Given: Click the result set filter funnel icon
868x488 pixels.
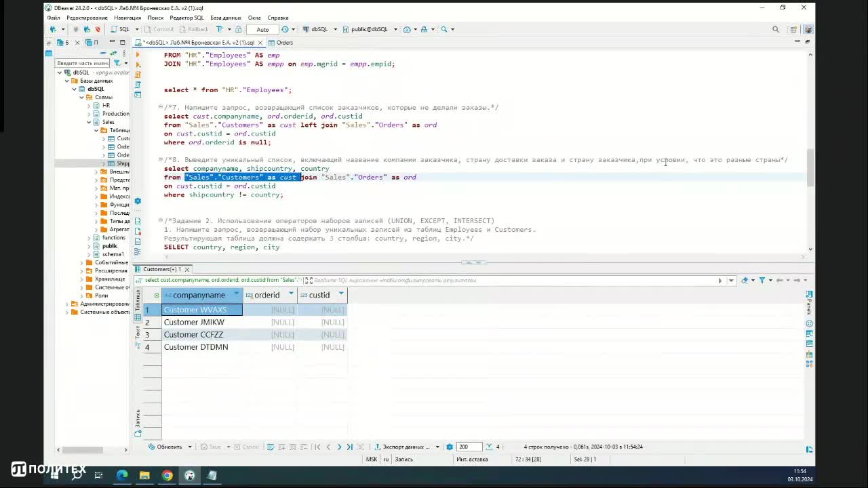Looking at the screenshot, I should coord(762,280).
